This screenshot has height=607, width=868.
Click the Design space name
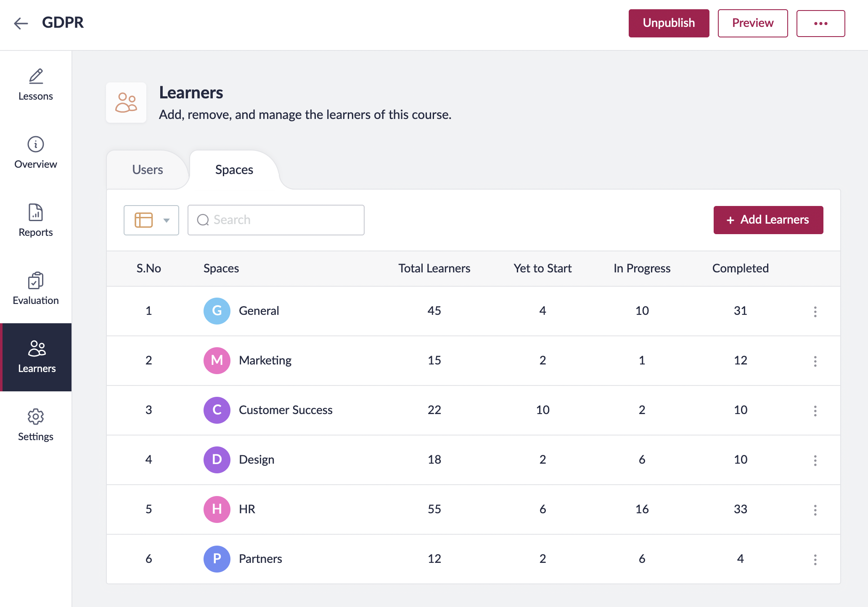(x=257, y=459)
